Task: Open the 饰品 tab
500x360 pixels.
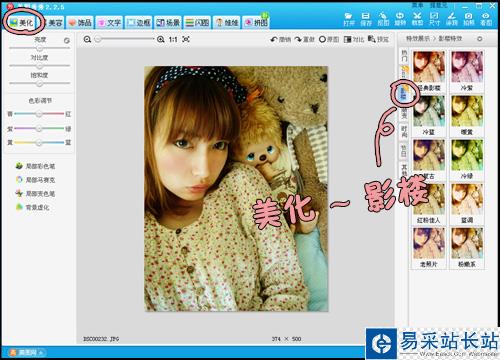Action: click(x=80, y=22)
